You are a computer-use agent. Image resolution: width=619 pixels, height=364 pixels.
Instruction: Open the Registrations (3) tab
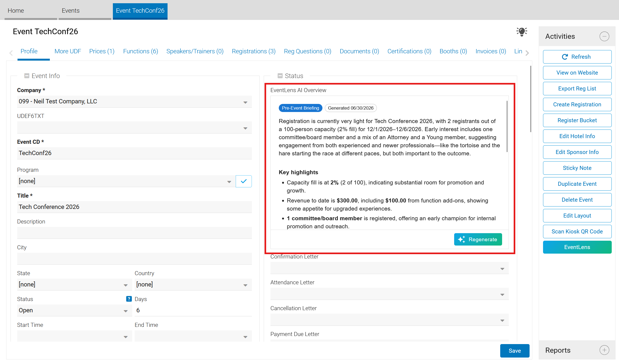click(254, 51)
